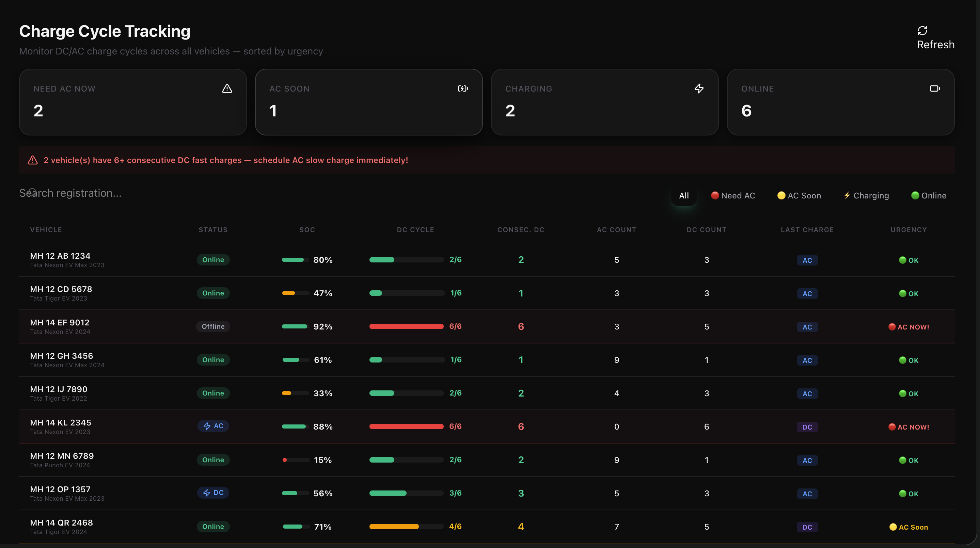Click the alert triangle in the red warning banner
This screenshot has height=548, width=980.
33,160
